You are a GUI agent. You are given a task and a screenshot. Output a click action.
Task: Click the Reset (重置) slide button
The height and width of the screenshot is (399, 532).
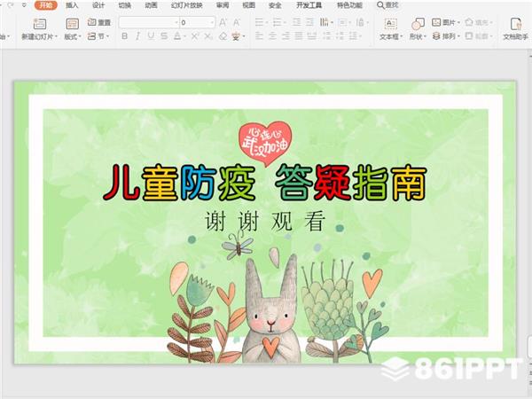click(99, 22)
